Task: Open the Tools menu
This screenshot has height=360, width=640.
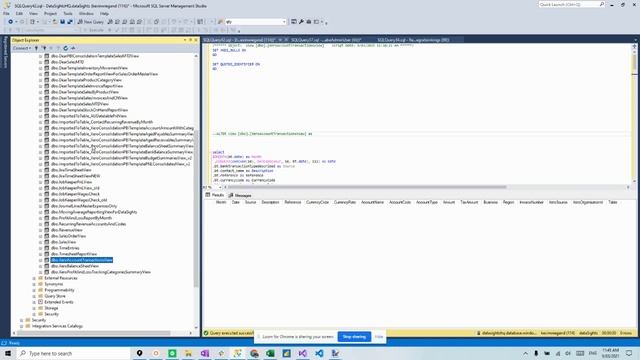Action: pos(68,13)
